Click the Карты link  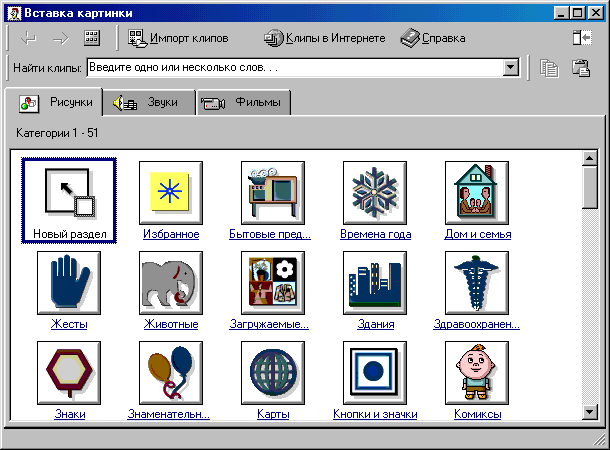coord(273,414)
